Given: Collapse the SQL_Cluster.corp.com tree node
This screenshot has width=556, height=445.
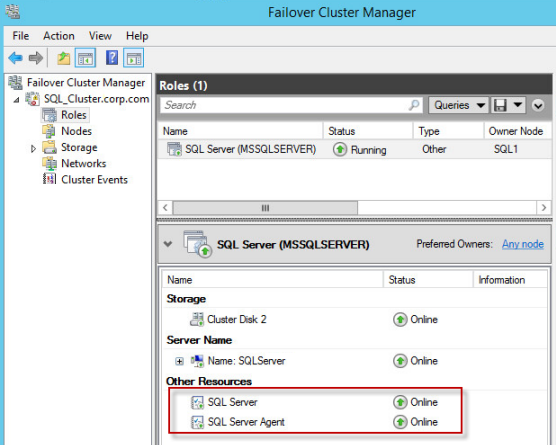Looking at the screenshot, I should pyautogui.click(x=16, y=100).
